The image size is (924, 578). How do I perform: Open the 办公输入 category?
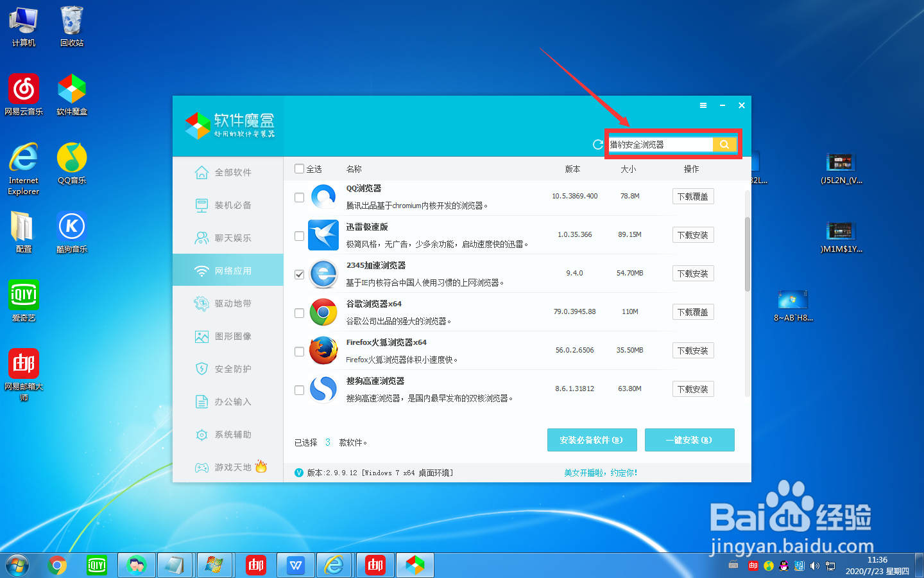tap(228, 402)
